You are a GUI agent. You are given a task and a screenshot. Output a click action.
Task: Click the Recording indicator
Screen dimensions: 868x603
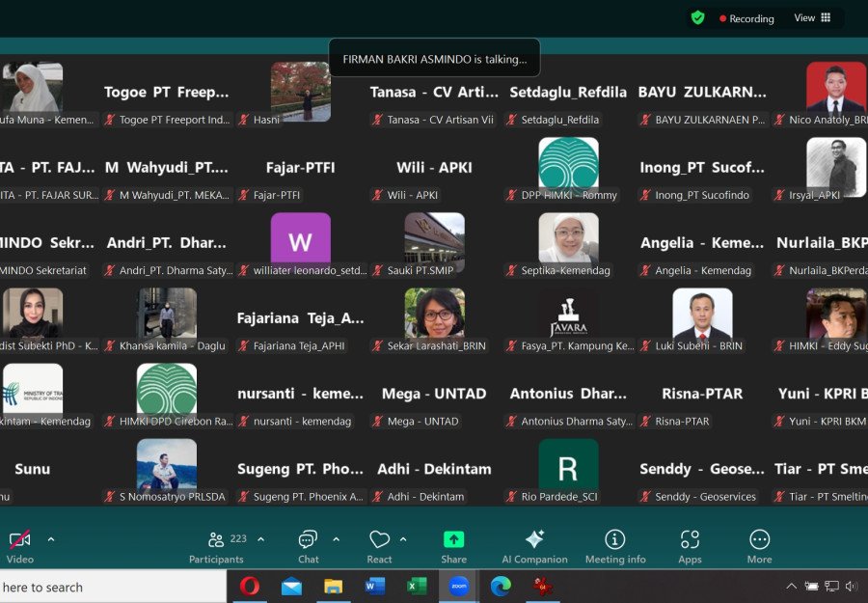(x=746, y=18)
